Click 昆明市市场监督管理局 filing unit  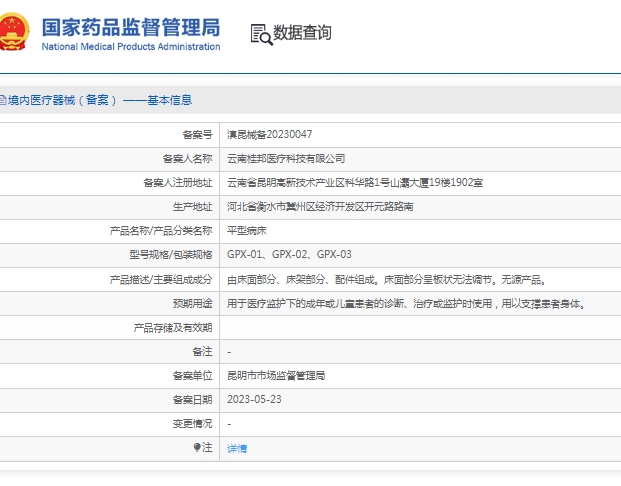click(x=276, y=375)
